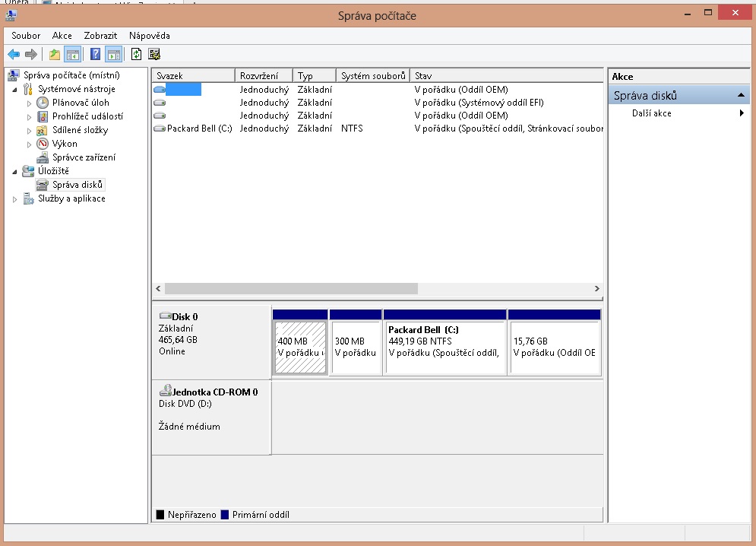Click the up one level folder icon

pos(54,54)
